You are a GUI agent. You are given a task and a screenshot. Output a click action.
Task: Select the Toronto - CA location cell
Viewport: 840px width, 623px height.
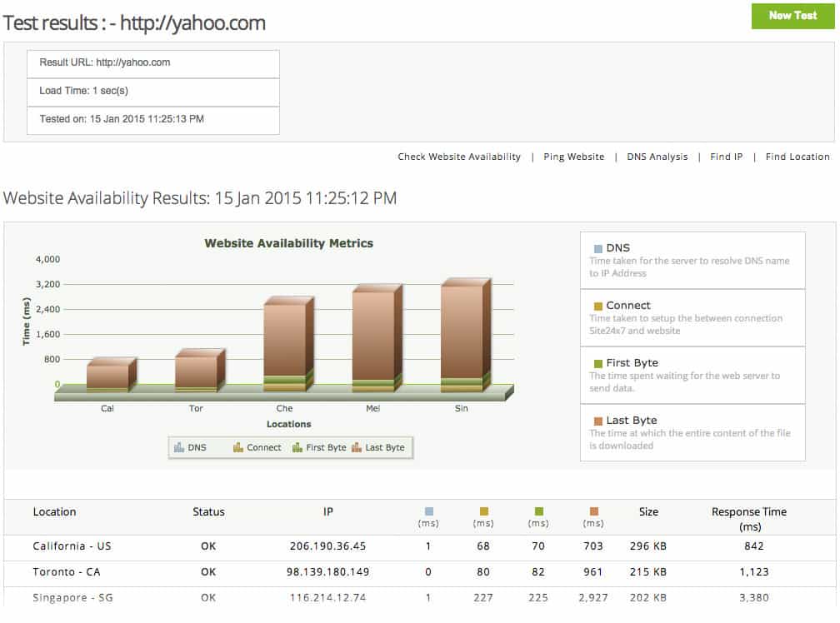pos(67,571)
